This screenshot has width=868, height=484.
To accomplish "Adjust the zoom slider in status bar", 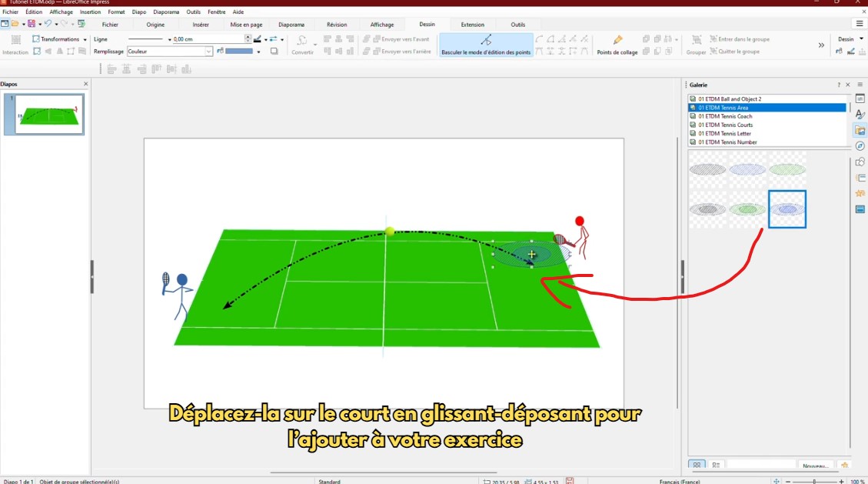I will 814,481.
